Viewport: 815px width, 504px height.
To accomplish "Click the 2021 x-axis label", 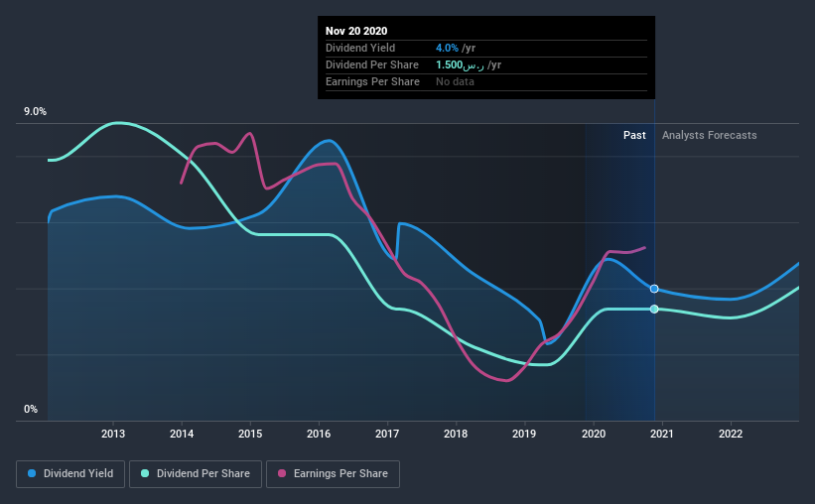I will pos(662,434).
